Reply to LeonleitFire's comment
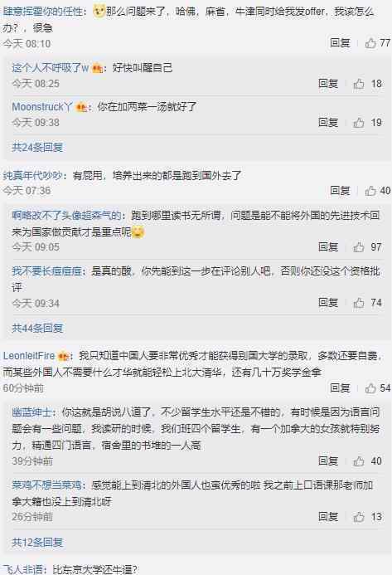Image resolution: width=392 pixels, height=575 pixels. (x=340, y=388)
